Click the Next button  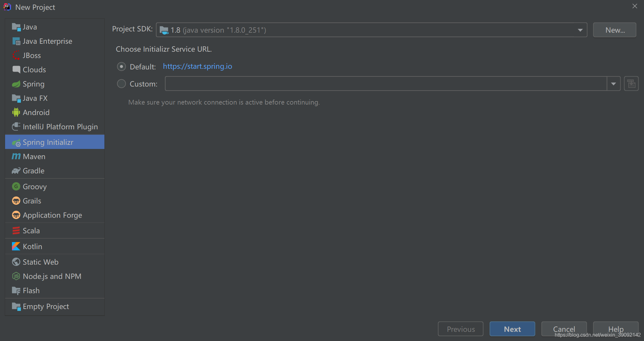tap(512, 329)
